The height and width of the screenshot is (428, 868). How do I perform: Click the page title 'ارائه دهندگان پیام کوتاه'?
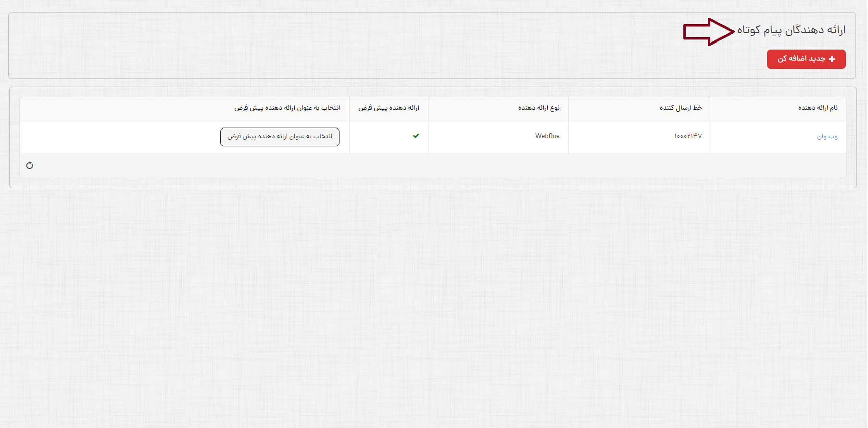point(791,30)
